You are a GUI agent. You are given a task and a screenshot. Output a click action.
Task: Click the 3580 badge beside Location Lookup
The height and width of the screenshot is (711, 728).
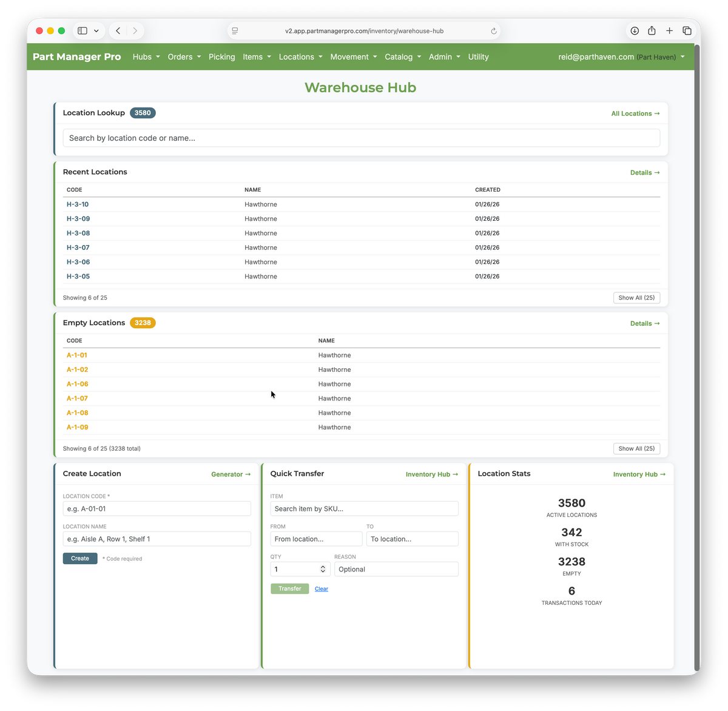(x=143, y=113)
